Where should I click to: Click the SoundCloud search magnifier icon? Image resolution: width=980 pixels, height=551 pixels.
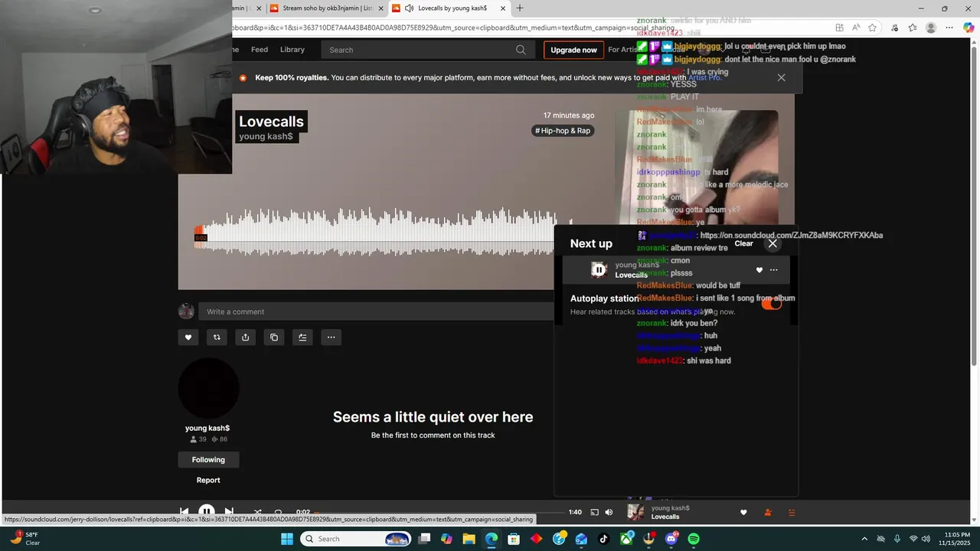click(x=521, y=50)
